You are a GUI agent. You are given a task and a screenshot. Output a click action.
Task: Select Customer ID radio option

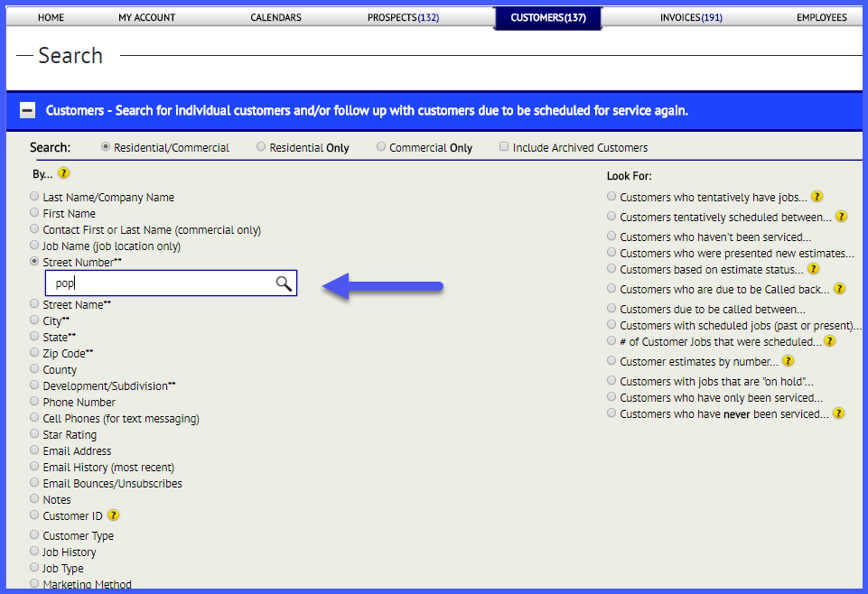click(x=34, y=515)
